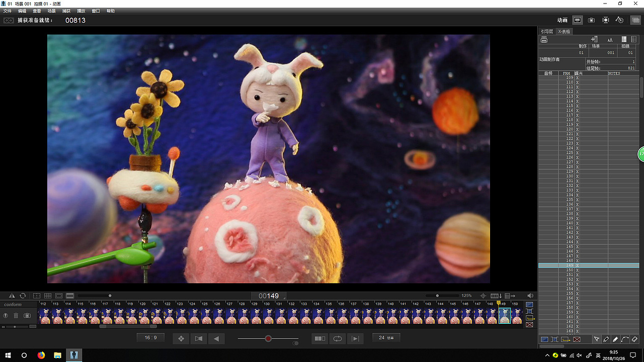The height and width of the screenshot is (362, 644).
Task: Click the black frames toggle button
Action: pyautogui.click(x=319, y=339)
